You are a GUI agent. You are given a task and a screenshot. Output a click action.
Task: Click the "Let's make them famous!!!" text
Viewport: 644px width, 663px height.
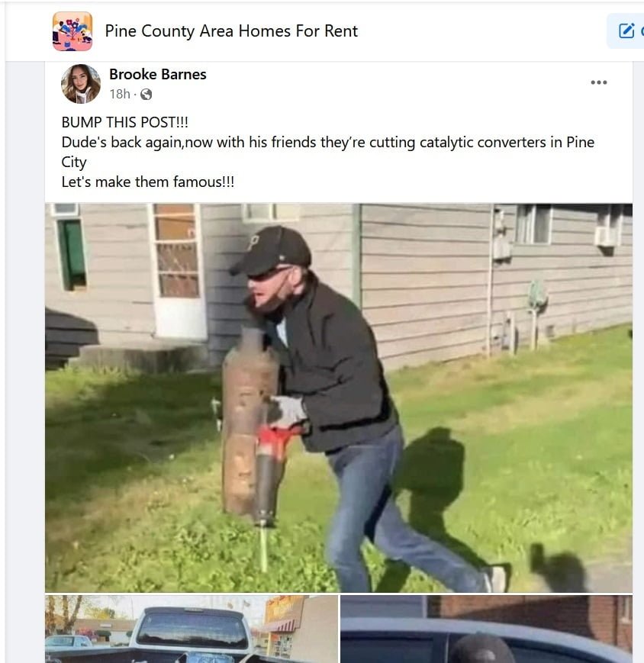point(147,182)
